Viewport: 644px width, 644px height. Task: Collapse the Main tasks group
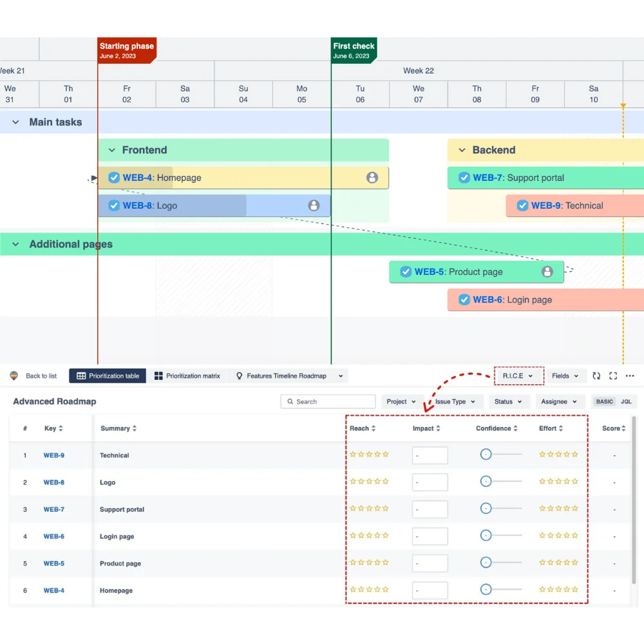click(x=15, y=122)
